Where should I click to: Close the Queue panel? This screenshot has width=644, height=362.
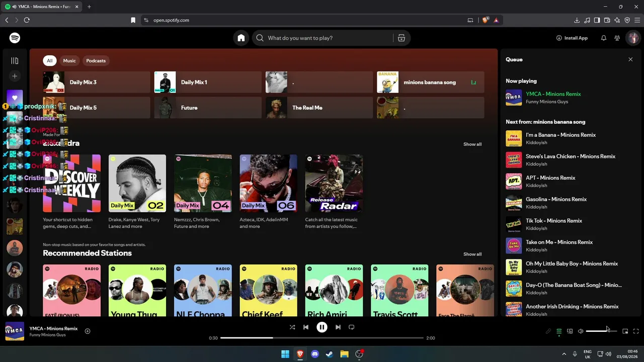coord(630,59)
